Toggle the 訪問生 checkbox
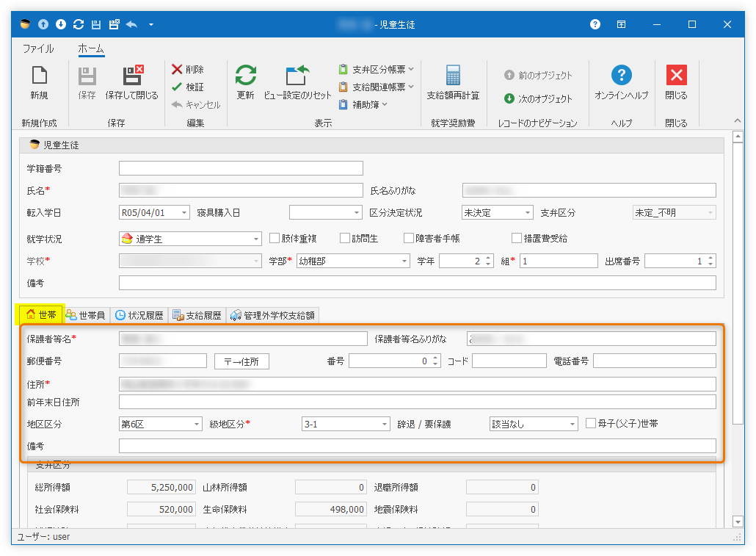 (x=345, y=238)
